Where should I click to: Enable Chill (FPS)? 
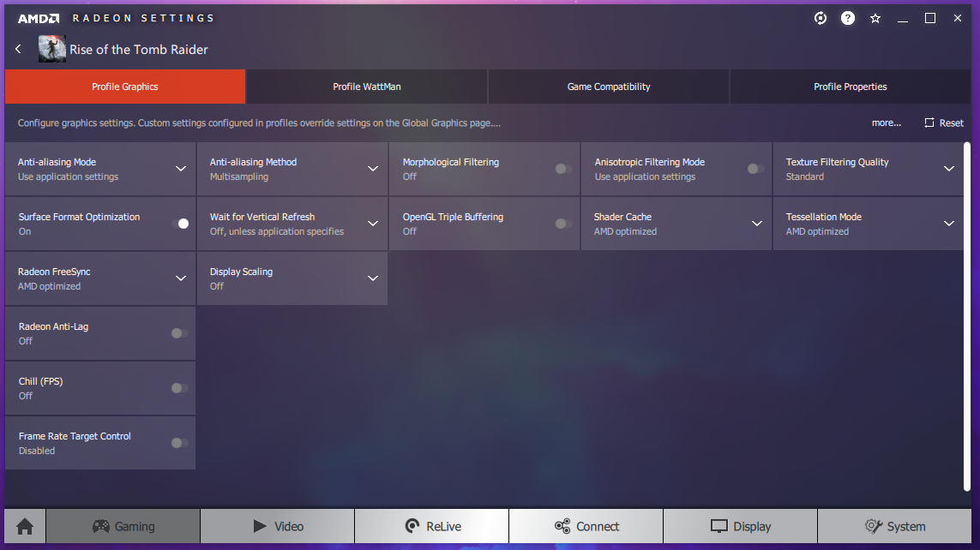tap(179, 388)
